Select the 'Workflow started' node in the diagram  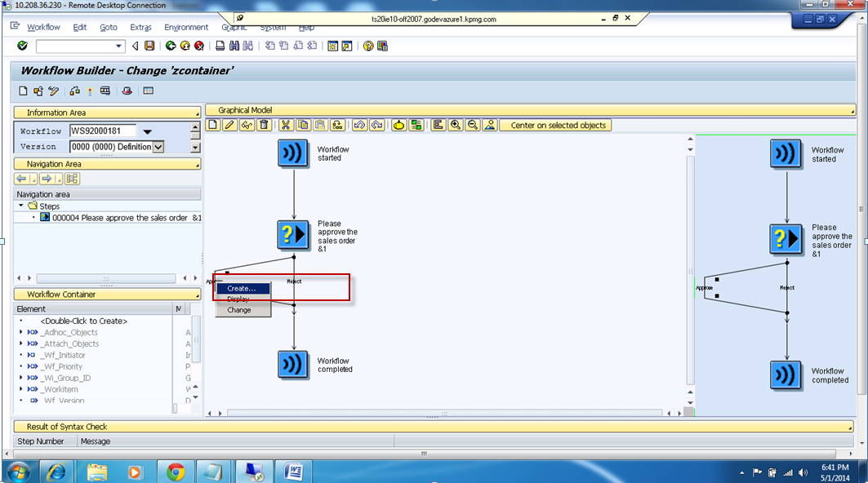coord(293,153)
